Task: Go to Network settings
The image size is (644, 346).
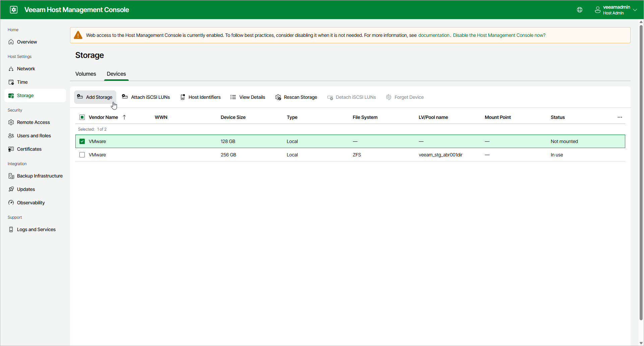Action: click(x=26, y=69)
